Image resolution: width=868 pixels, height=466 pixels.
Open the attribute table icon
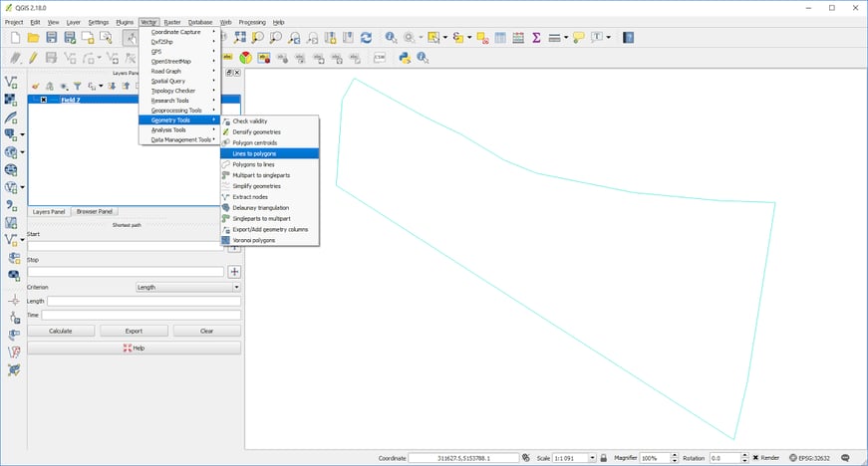500,38
